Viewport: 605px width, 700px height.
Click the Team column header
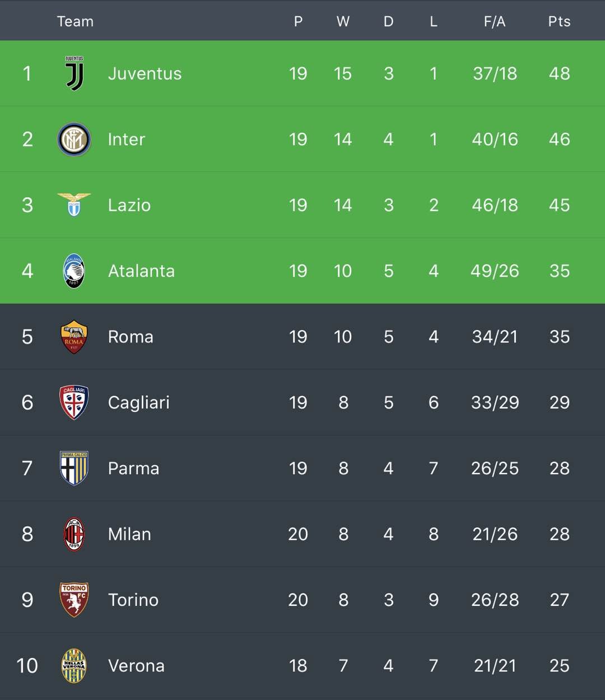coord(75,21)
